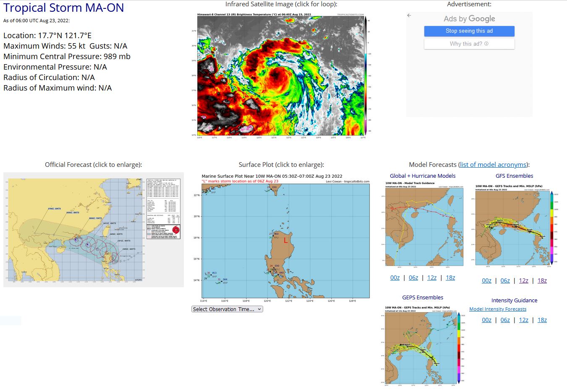Open the Model Intensity Forecasts link
567x392 pixels.
tap(498, 309)
